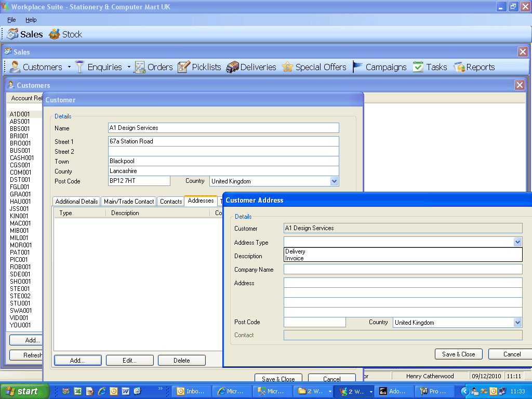Image resolution: width=532 pixels, height=399 pixels.
Task: Expand the Enquiries toolbar dropdown arrow
Action: coord(129,67)
